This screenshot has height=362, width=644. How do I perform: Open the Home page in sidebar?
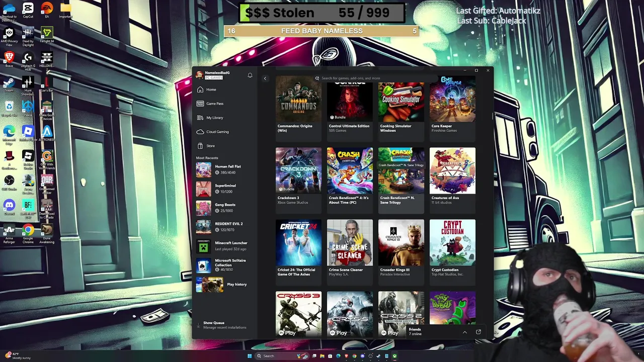[x=225, y=89]
